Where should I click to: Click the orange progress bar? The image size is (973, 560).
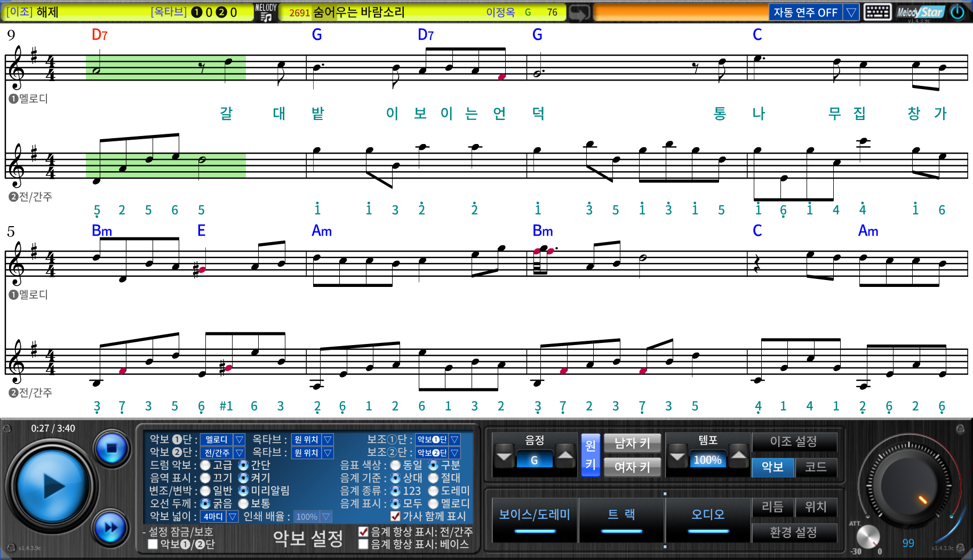coord(681,12)
